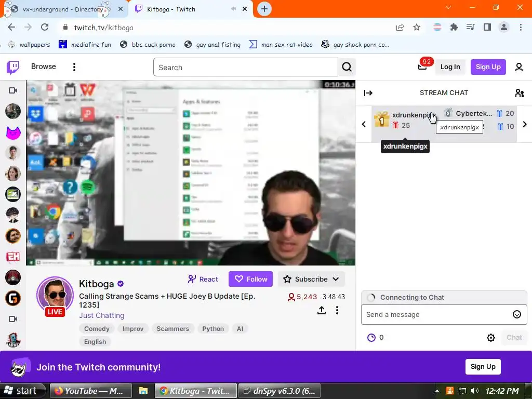The width and height of the screenshot is (532, 399).
Task: Open the stream more-options dots below viewer count
Action: (x=337, y=310)
